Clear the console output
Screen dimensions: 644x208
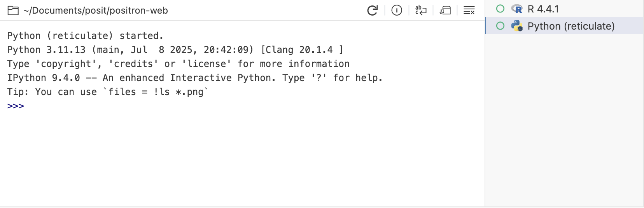tap(469, 11)
